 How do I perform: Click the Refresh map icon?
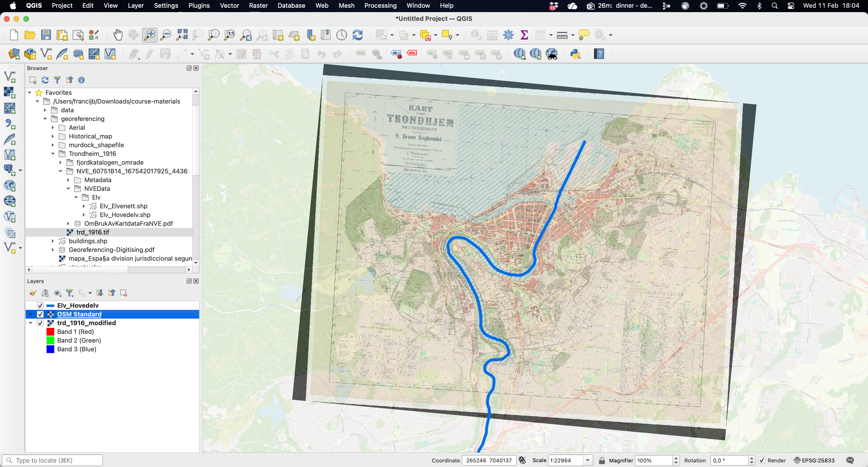click(x=357, y=35)
